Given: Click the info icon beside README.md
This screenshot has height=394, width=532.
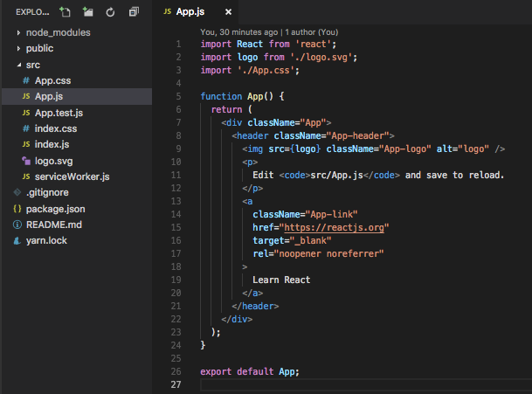Looking at the screenshot, I should tap(17, 225).
